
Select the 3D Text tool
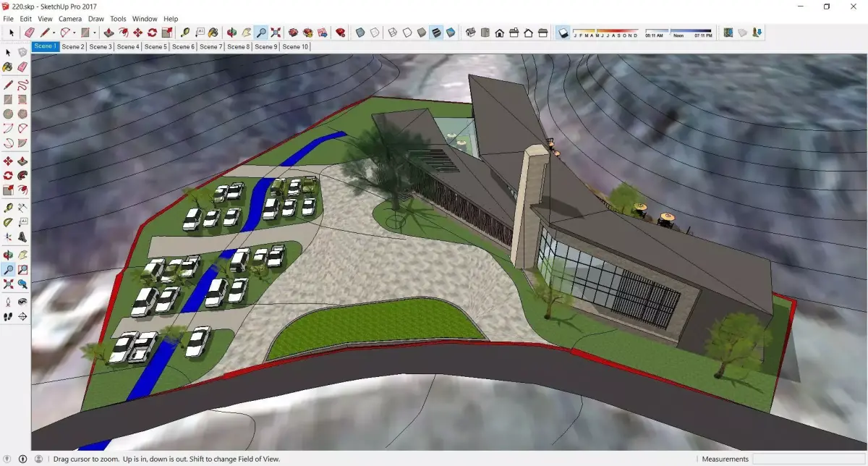pos(22,237)
